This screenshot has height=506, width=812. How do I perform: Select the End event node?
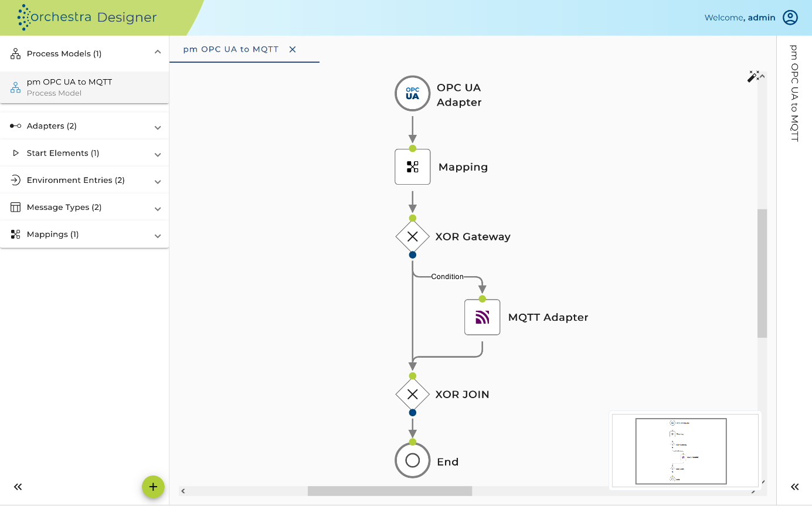[413, 460]
